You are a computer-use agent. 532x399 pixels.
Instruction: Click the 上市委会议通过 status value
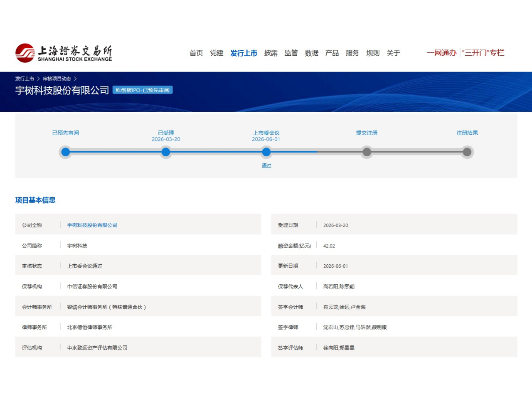(85, 266)
